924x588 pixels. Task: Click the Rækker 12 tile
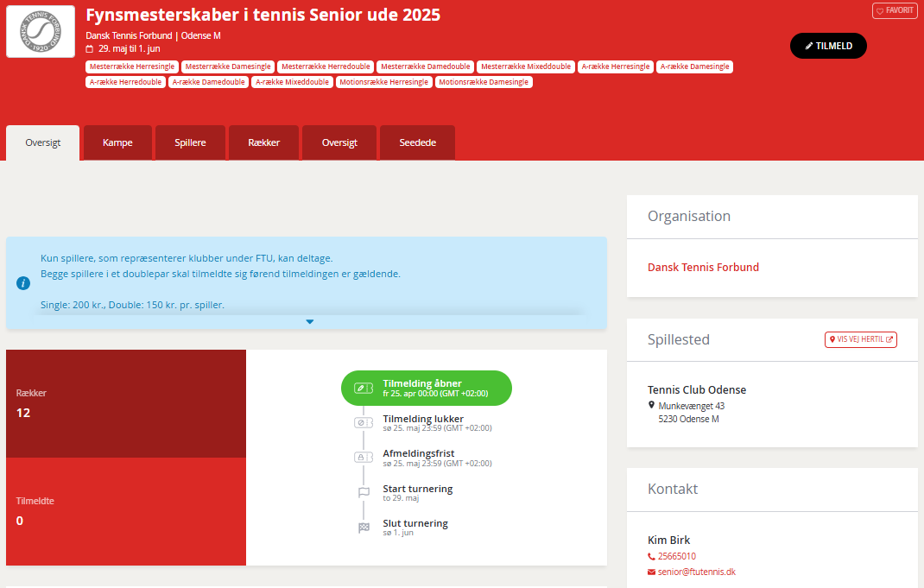pyautogui.click(x=126, y=403)
